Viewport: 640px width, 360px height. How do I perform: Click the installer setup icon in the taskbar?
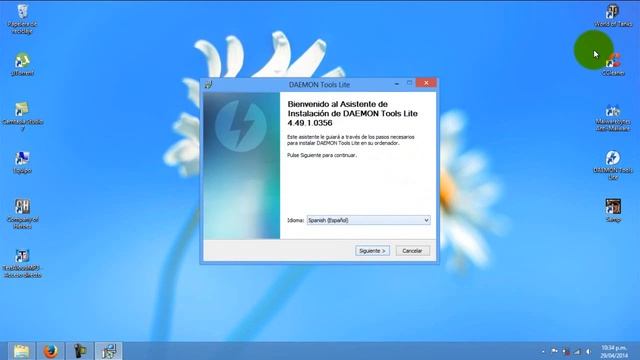point(109,351)
